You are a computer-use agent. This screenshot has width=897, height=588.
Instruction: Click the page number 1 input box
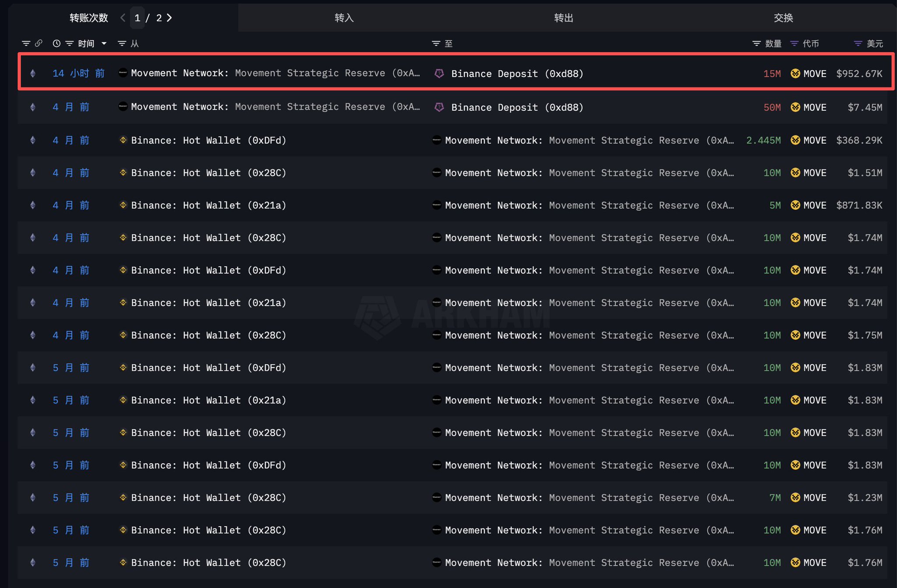(138, 18)
